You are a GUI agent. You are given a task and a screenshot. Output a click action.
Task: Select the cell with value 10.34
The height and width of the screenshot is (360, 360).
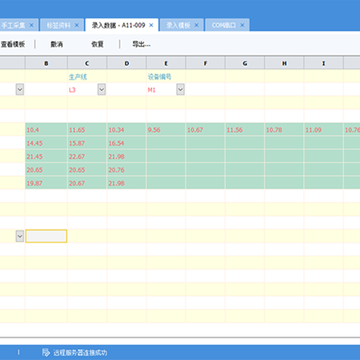coord(126,130)
